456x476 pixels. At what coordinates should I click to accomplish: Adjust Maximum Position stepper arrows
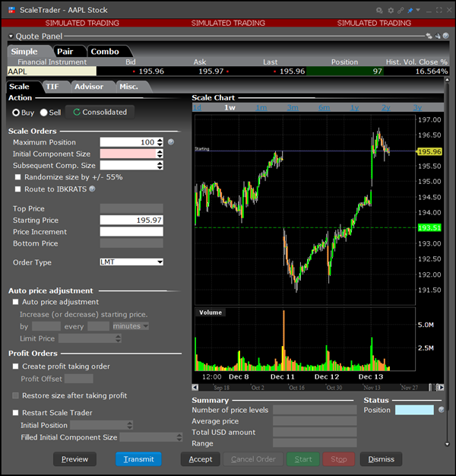click(x=160, y=142)
